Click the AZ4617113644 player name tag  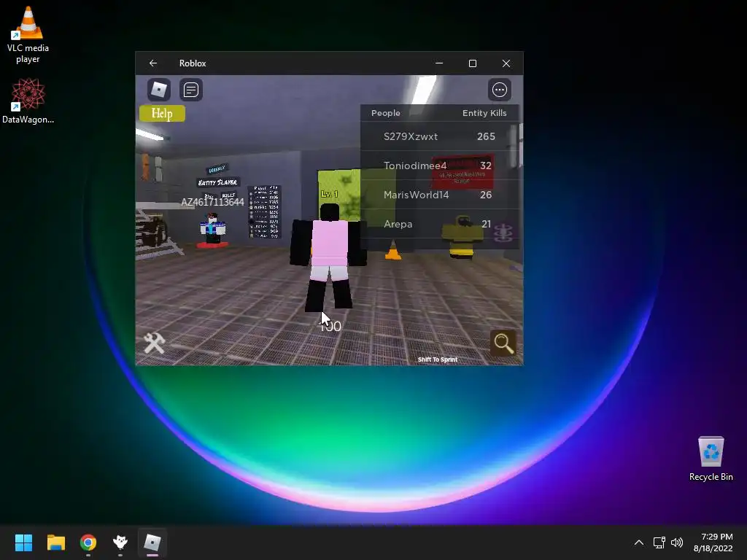[212, 202]
